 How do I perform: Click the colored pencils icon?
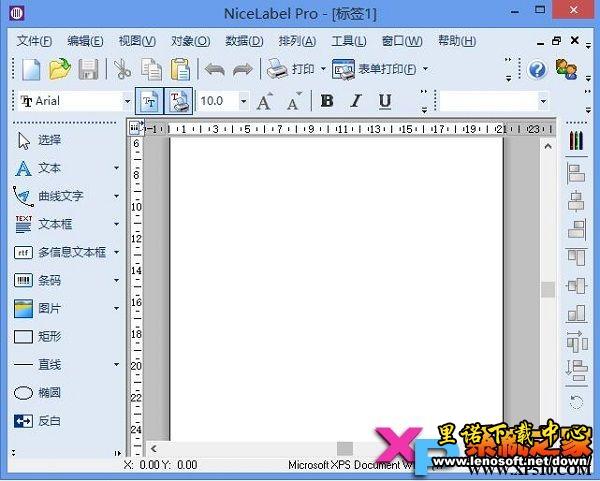pyautogui.click(x=576, y=140)
